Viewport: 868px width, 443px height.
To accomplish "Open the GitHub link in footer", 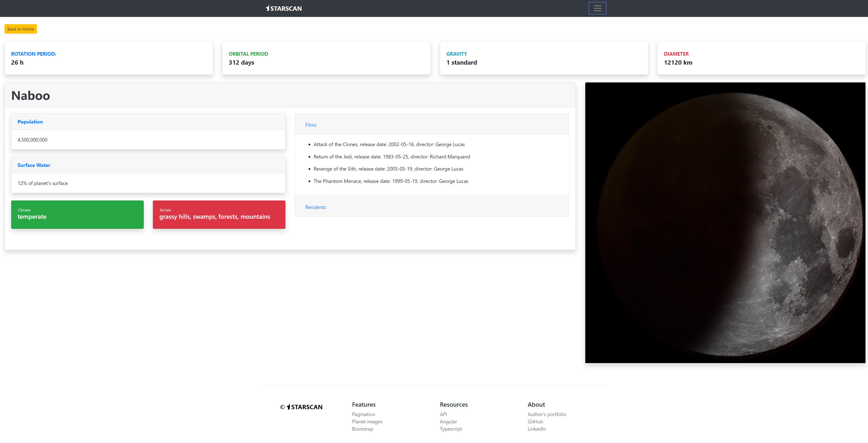I will pos(535,422).
